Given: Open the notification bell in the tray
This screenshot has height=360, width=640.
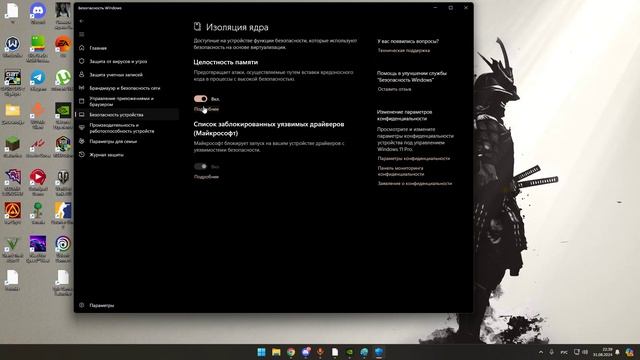Looking at the screenshot, I should click(618, 352).
